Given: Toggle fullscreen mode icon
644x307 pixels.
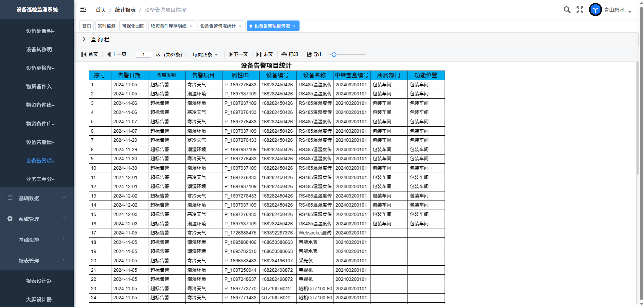Looking at the screenshot, I should click(580, 10).
